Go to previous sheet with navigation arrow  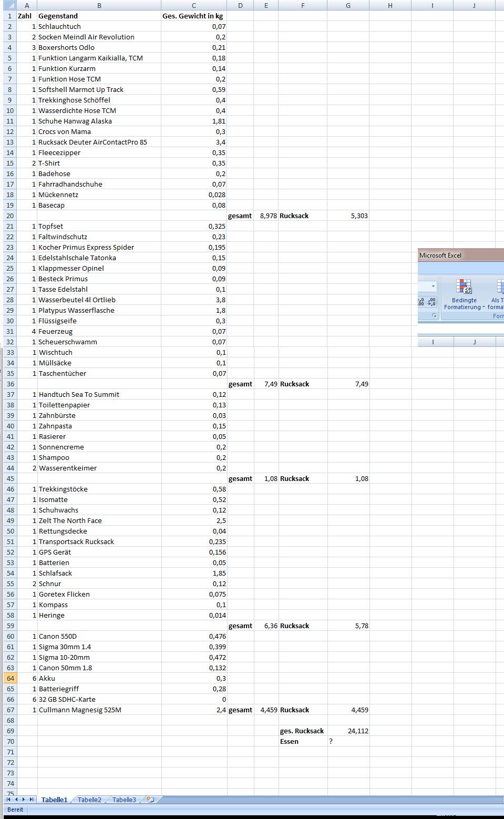pos(16,800)
